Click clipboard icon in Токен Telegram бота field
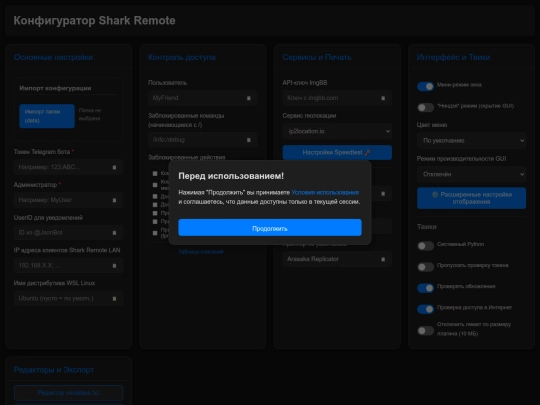 (x=114, y=167)
